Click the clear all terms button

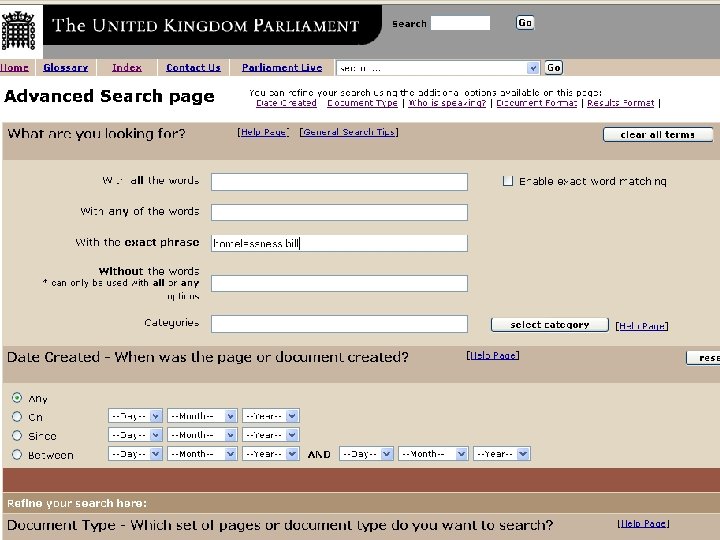pyautogui.click(x=658, y=135)
